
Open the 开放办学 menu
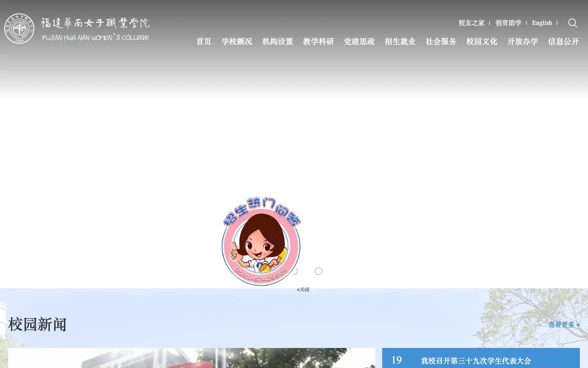pos(523,41)
